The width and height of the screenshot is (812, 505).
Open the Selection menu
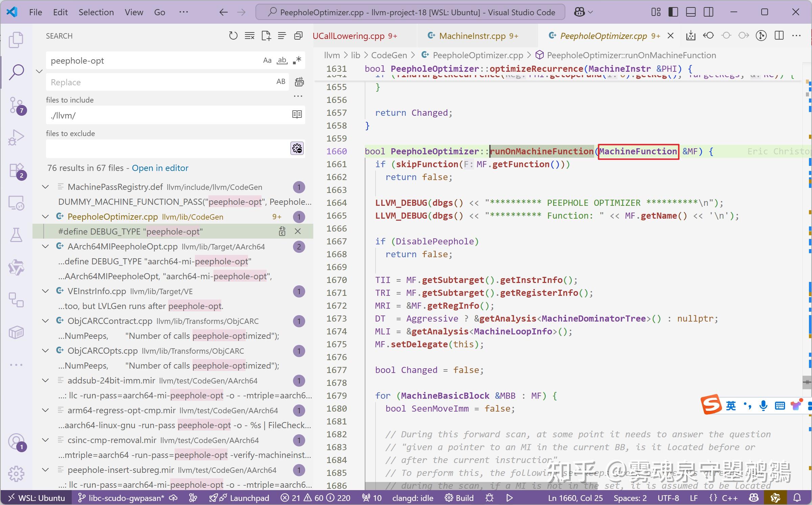pos(96,13)
